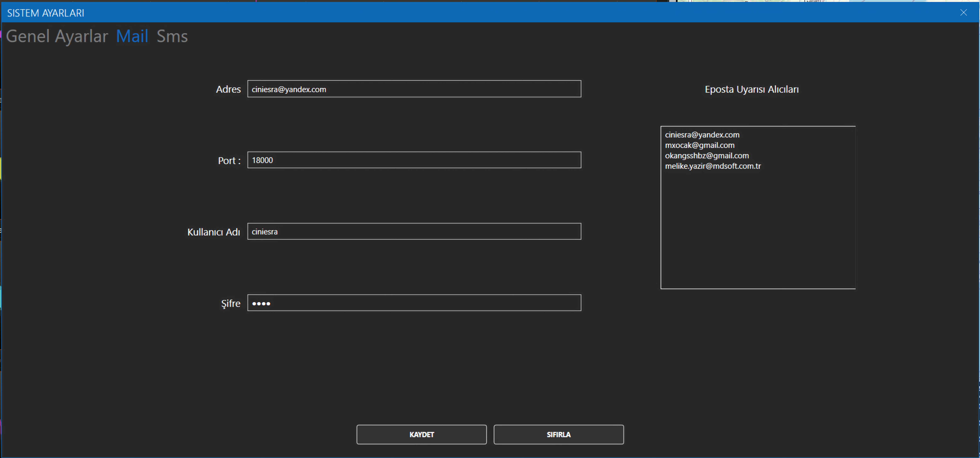980x458 pixels.
Task: Select recipient okangsshbz@gmail.com
Action: (x=707, y=156)
